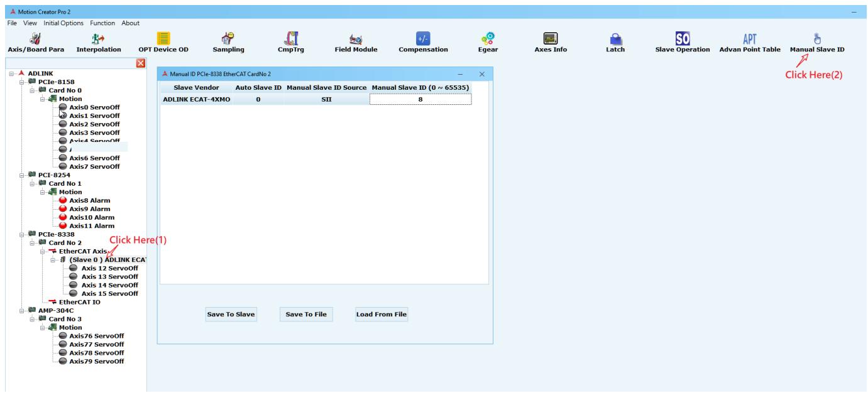Collapse the AMP-304C board node
The image size is (868, 393).
[x=23, y=310]
